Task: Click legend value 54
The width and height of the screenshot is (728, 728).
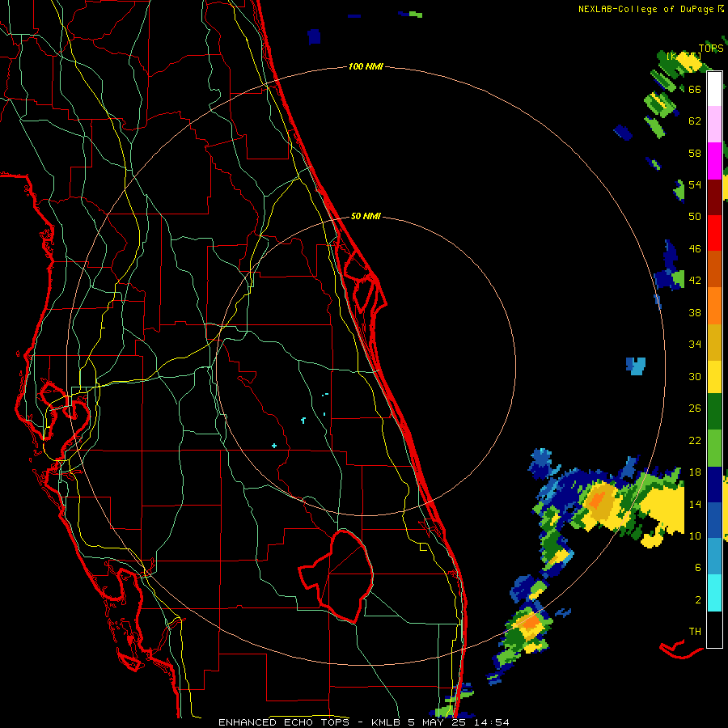Action: click(x=695, y=184)
